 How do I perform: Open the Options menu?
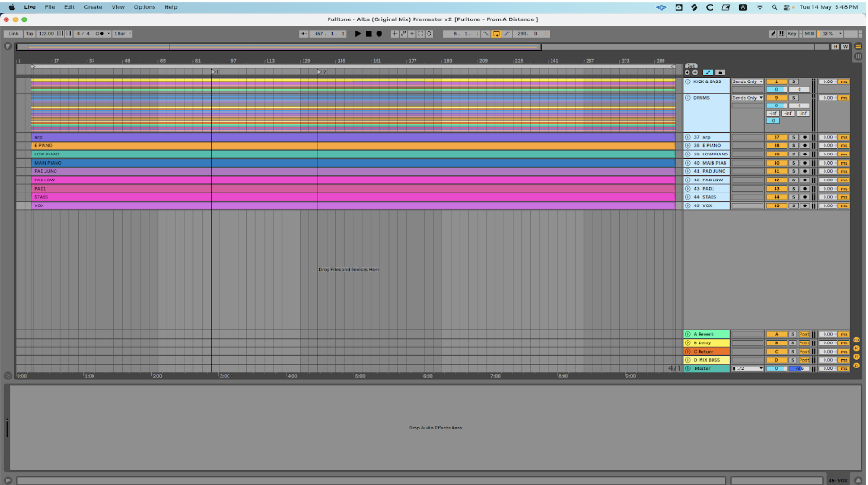(144, 6)
